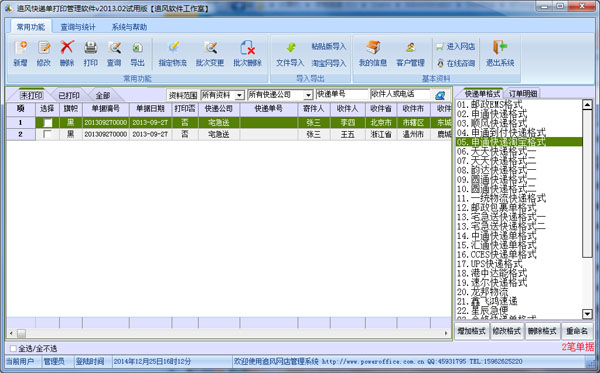Click the 文件导入 green arrow icon
This screenshot has height=373, width=600.
(290, 47)
